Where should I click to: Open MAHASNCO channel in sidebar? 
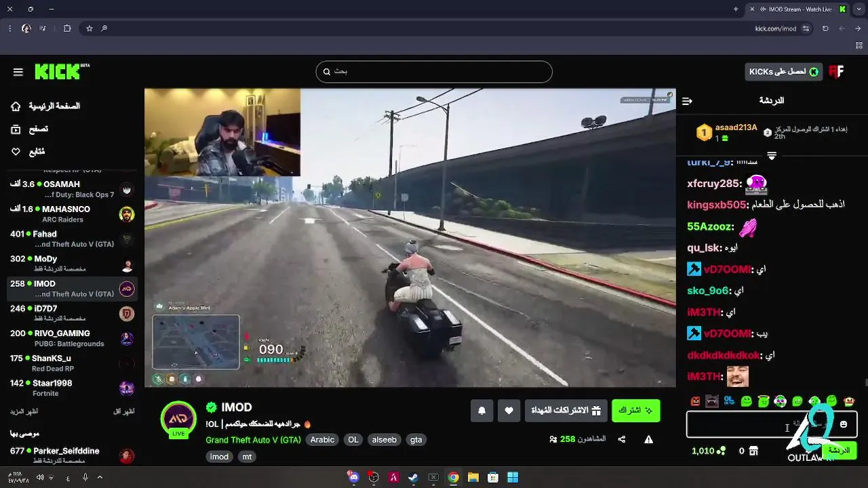(x=72, y=214)
